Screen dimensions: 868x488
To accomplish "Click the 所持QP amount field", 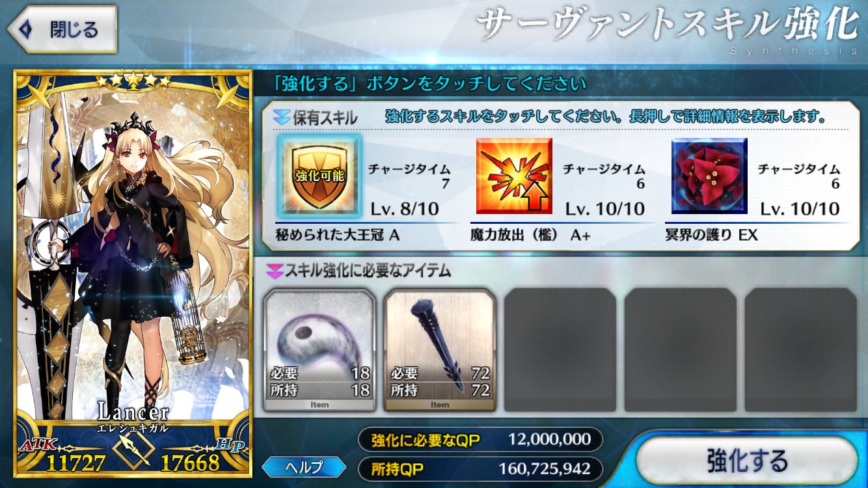I will pos(480,468).
